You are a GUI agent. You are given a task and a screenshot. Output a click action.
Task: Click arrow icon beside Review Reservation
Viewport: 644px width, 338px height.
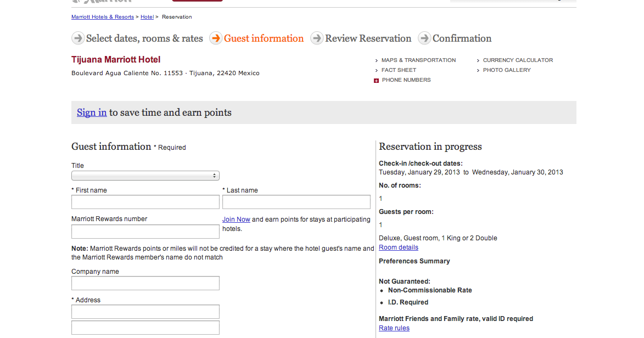tap(317, 38)
